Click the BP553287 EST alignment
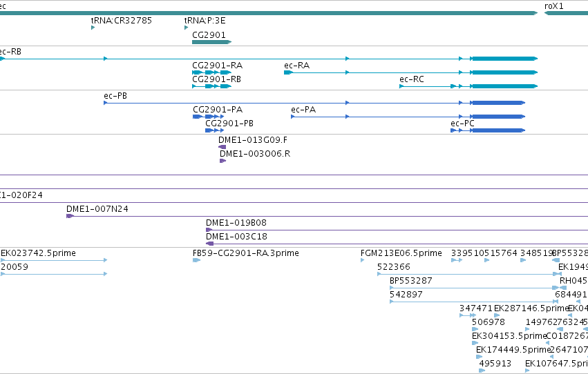This screenshot has height=374, width=588. pos(474,288)
